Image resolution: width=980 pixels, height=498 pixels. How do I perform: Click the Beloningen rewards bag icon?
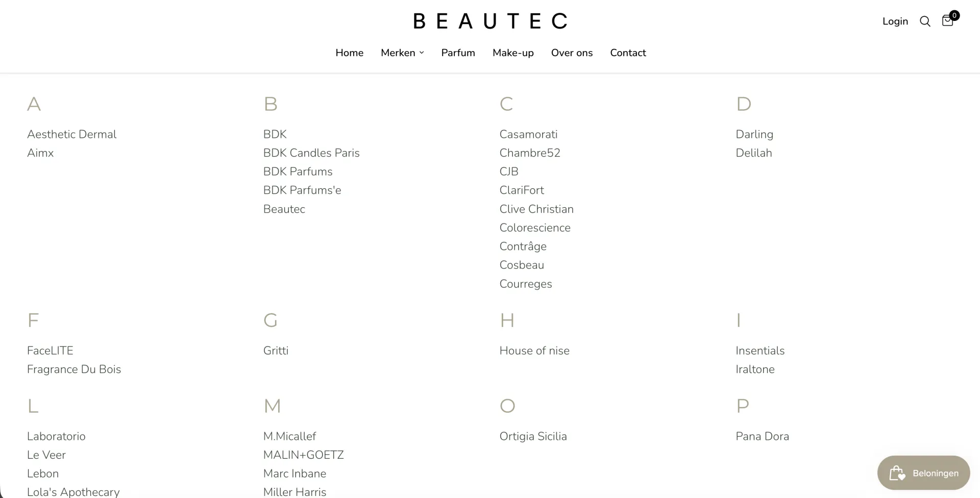896,472
